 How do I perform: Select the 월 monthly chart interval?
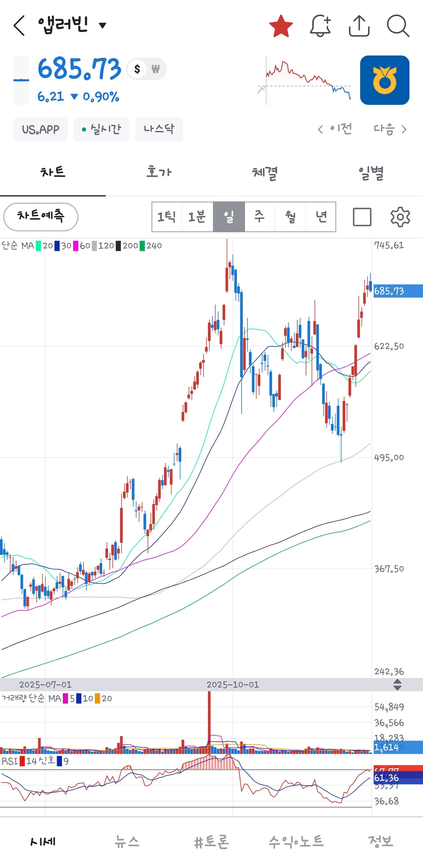290,217
